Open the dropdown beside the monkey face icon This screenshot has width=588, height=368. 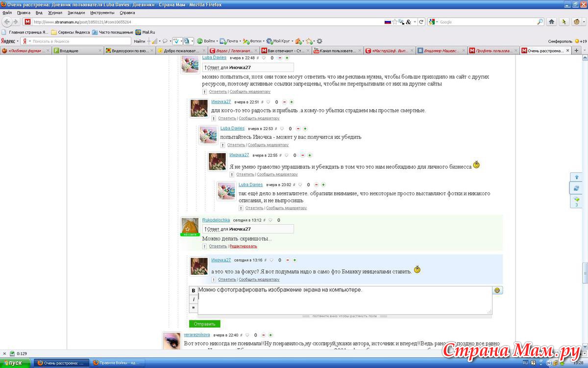tap(583, 22)
